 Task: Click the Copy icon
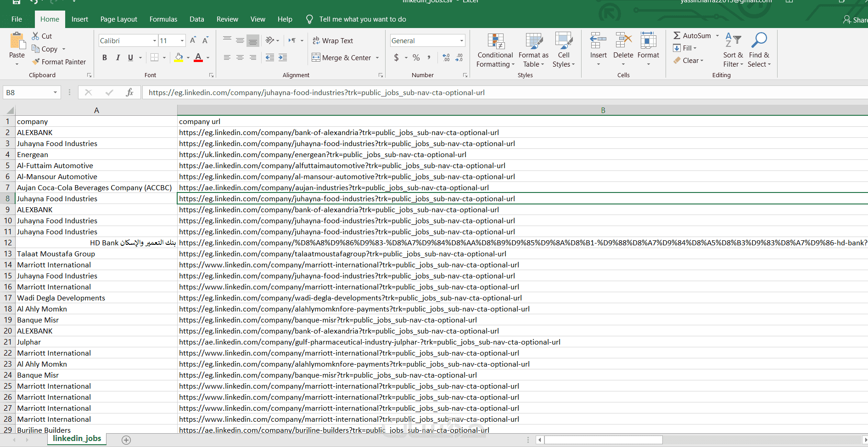pyautogui.click(x=35, y=49)
